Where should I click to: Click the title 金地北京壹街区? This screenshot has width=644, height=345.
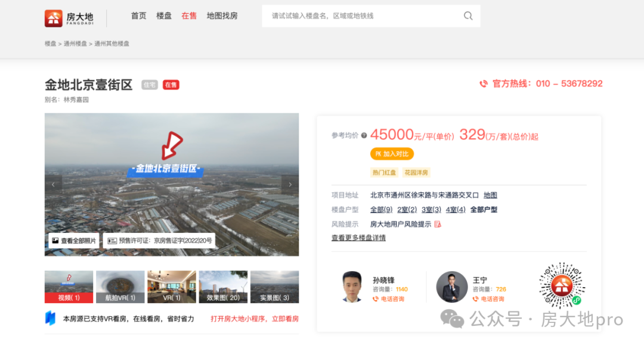coord(89,85)
